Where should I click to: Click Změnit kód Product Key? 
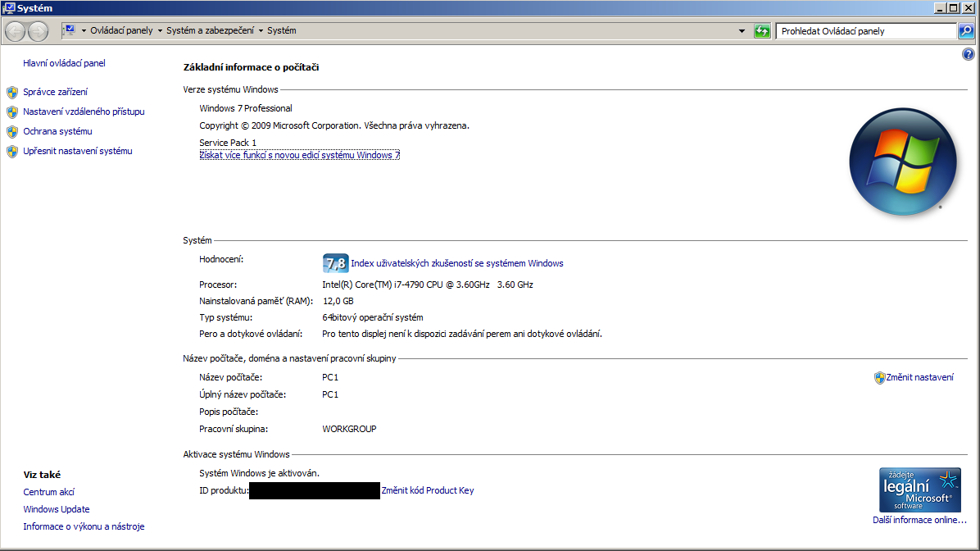428,490
